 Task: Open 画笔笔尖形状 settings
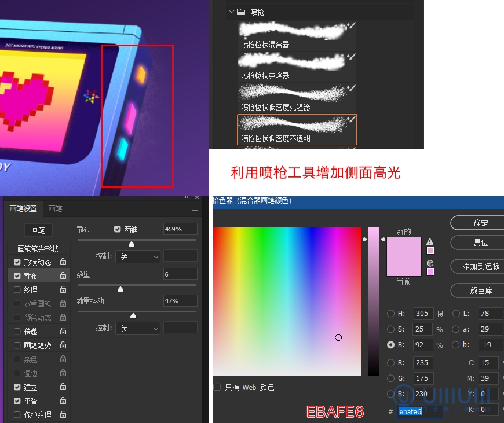(38, 249)
